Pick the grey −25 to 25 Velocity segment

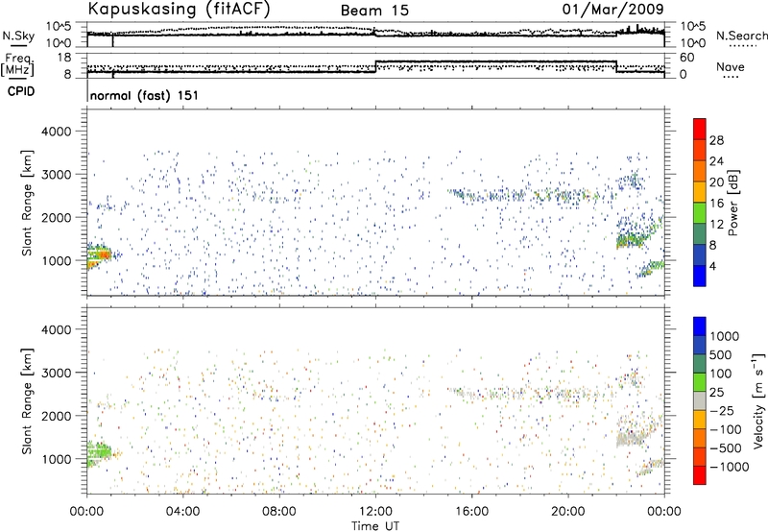click(700, 400)
